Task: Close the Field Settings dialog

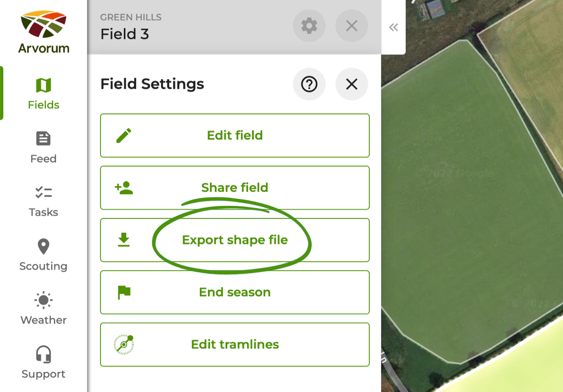Action: point(351,84)
